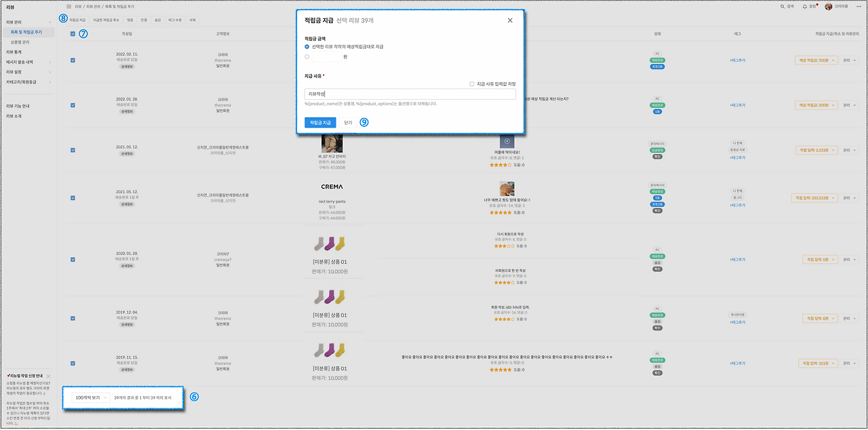Play the video review thumbnail for 여름에 딱이네요

(507, 141)
